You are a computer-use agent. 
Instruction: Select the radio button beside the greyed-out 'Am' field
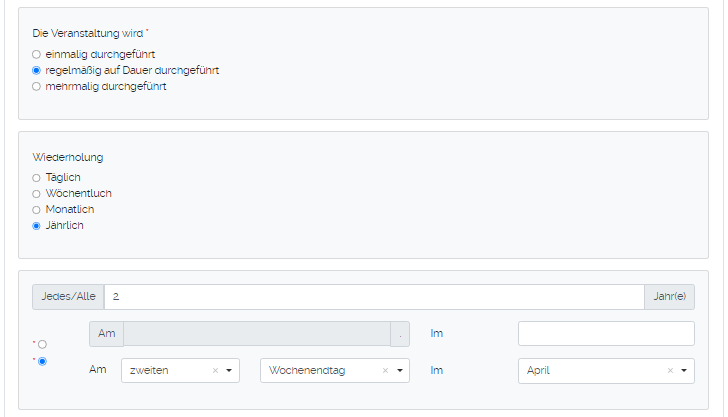(x=42, y=344)
